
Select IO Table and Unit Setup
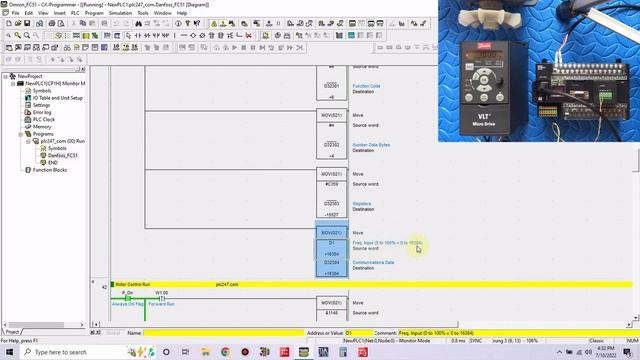point(58,98)
